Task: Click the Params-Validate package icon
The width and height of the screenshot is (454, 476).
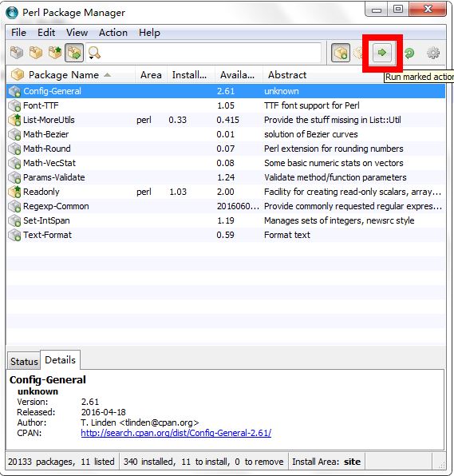Action: 14,177
